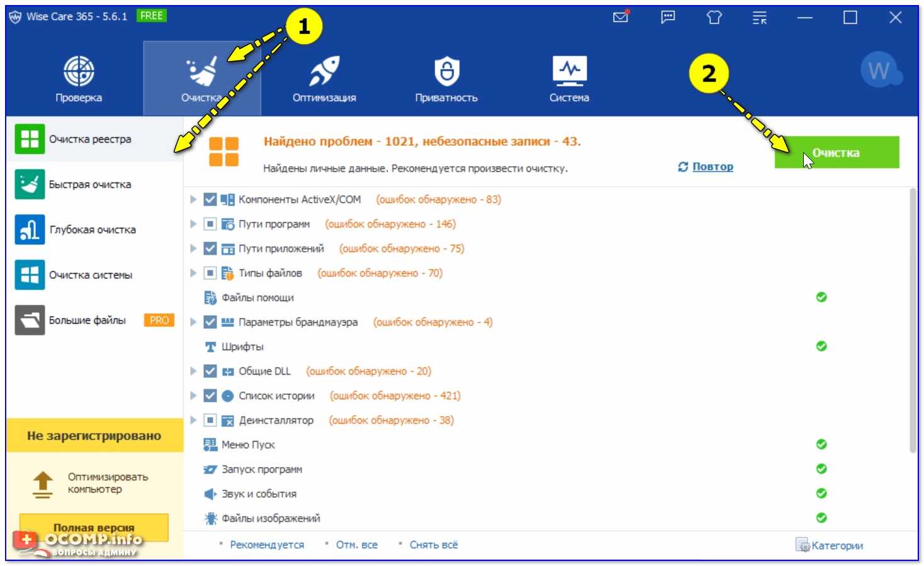
Task: Uncheck the Пути приложений checkbox
Action: pos(210,249)
